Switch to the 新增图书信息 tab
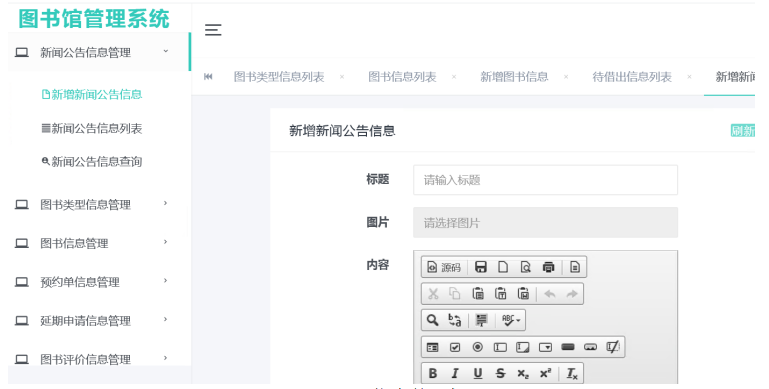This screenshot has height=389, width=769. click(514, 77)
